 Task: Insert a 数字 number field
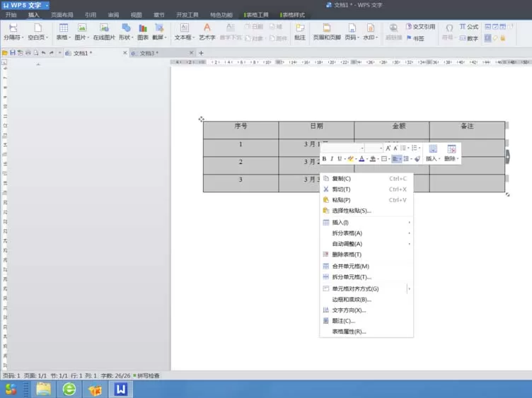click(469, 38)
